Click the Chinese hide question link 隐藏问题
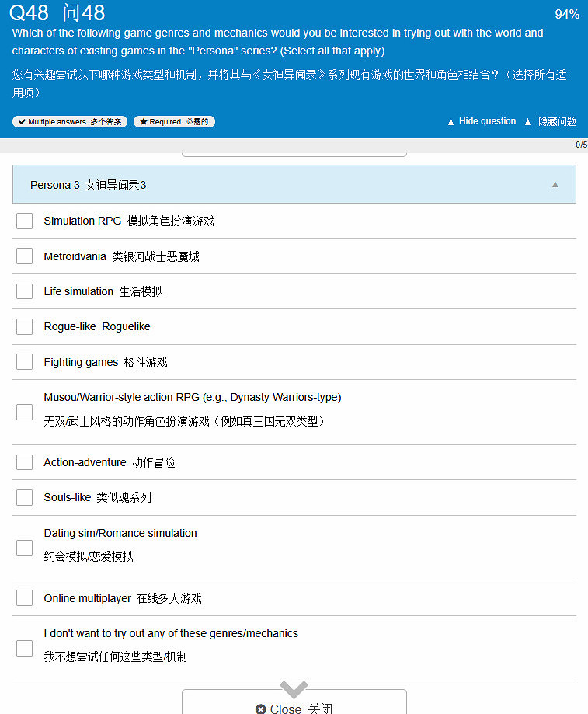The width and height of the screenshot is (588, 714). pos(557,121)
